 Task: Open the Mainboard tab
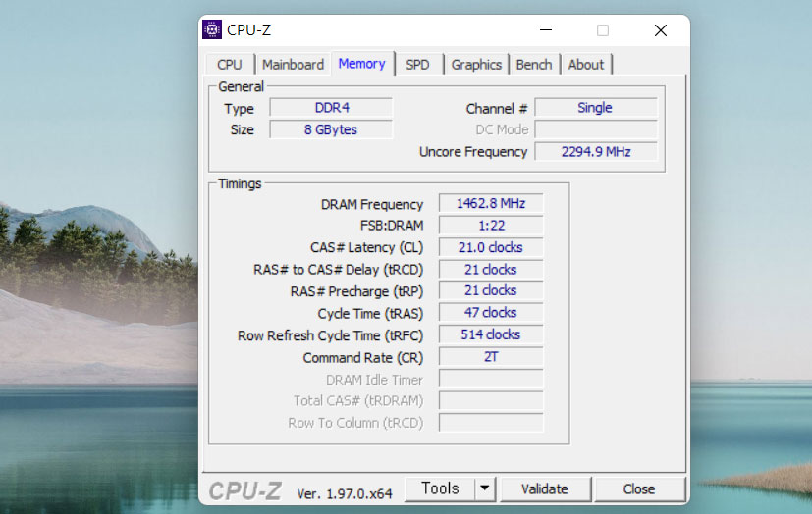pos(294,65)
